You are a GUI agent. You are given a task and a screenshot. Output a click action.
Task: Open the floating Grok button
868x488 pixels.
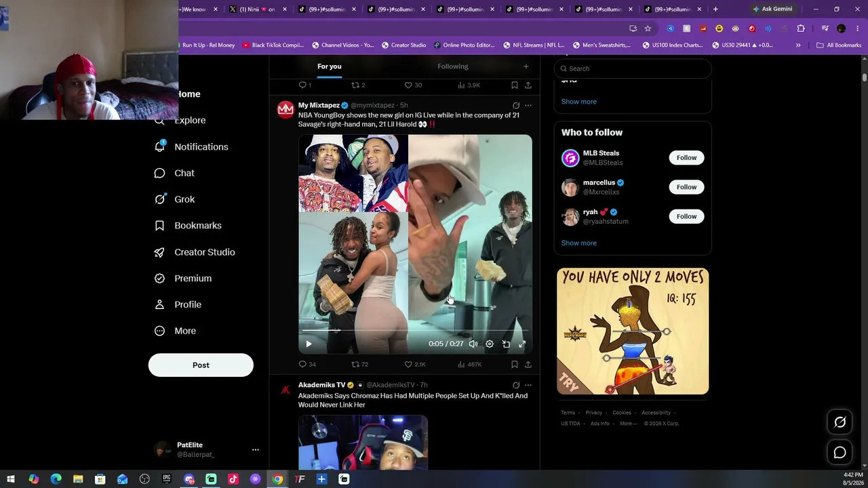click(840, 422)
